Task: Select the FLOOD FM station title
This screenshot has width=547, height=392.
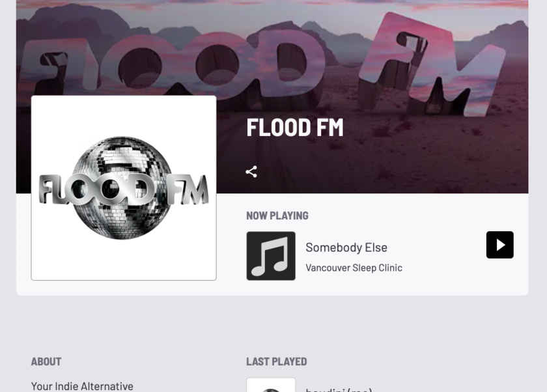Action: (x=295, y=127)
